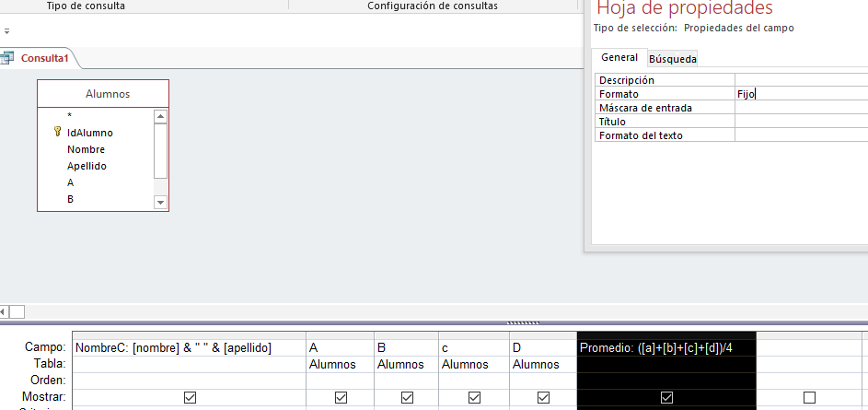Select the Nombre field in Alumnos table
Screen dimensions: 868x410
pos(86,149)
